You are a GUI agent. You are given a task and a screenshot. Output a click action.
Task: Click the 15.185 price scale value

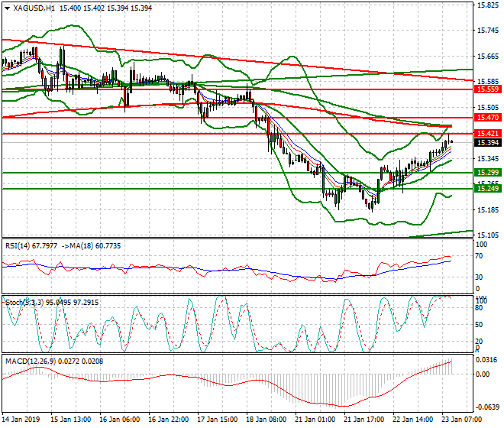(x=488, y=210)
